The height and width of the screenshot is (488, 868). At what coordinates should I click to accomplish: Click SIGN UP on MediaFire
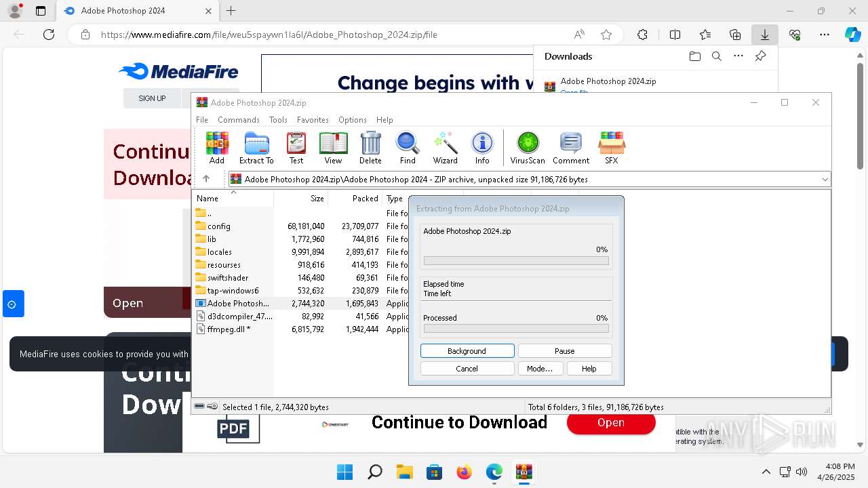(x=152, y=98)
